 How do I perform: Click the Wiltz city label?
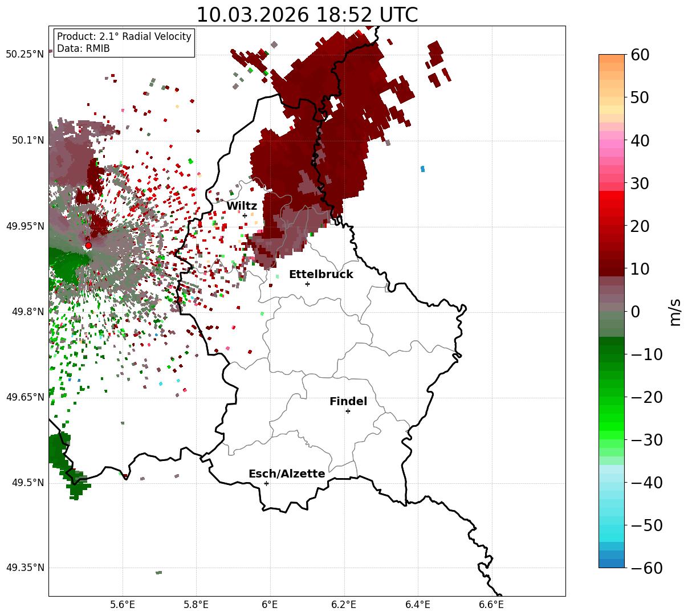coord(242,206)
